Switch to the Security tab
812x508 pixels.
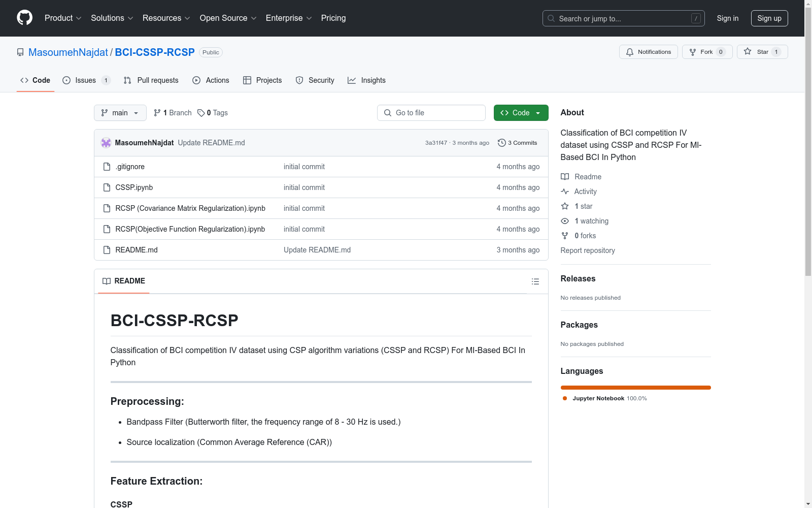(x=315, y=80)
